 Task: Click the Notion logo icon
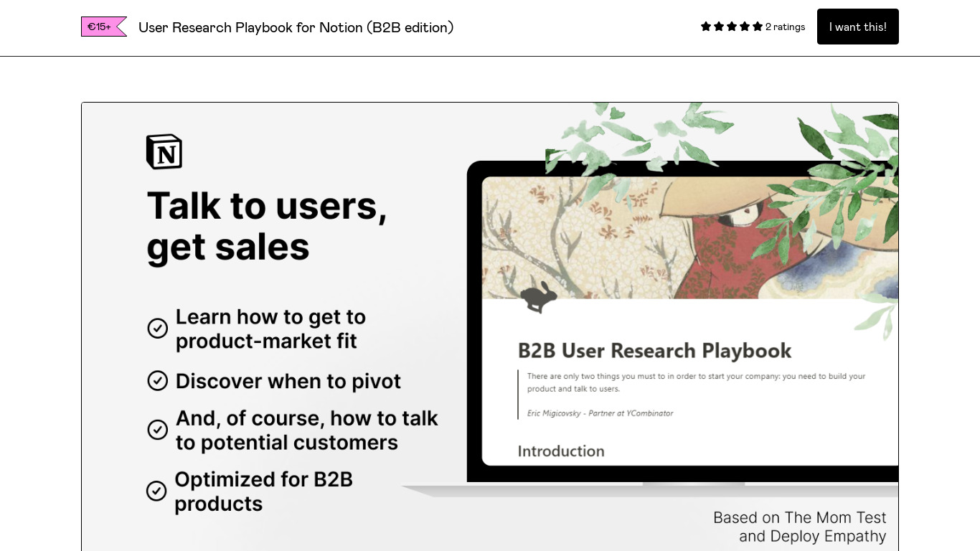(164, 151)
